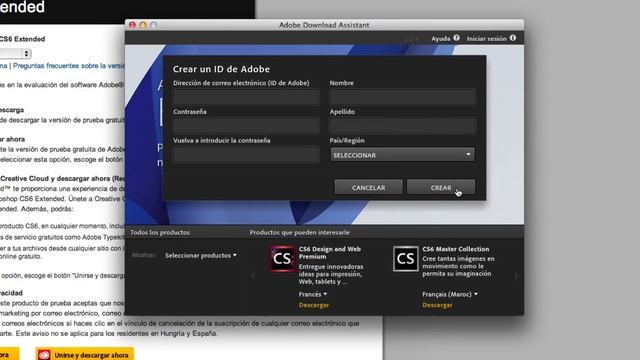640x360 pixels.
Task: Click the left carousel arrow in products
Action: click(253, 276)
